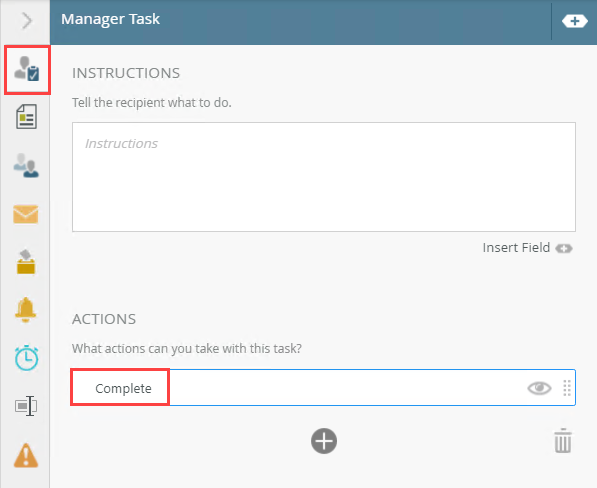Add a new action with plus button

[x=324, y=441]
